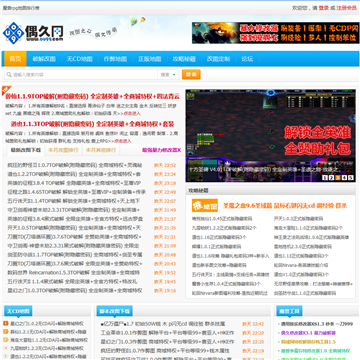Click slideshow page number 5 indicator

[x=351, y=178]
